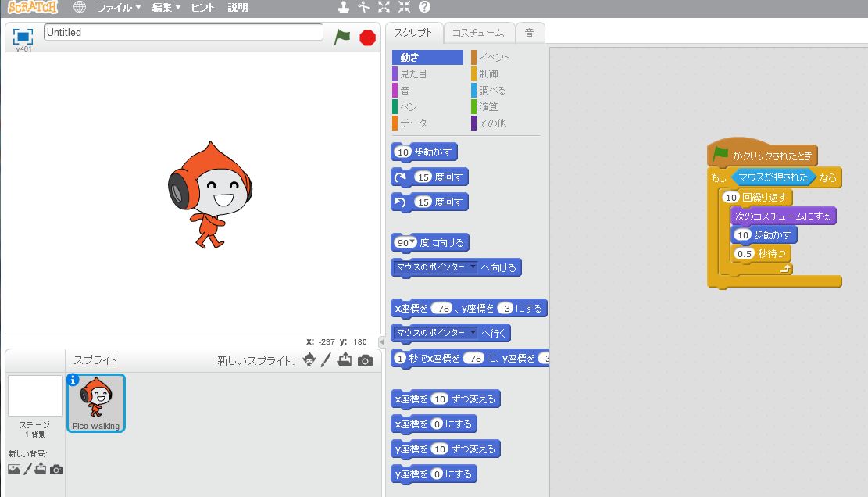Click the globe language icon
The width and height of the screenshot is (868, 497).
click(80, 7)
